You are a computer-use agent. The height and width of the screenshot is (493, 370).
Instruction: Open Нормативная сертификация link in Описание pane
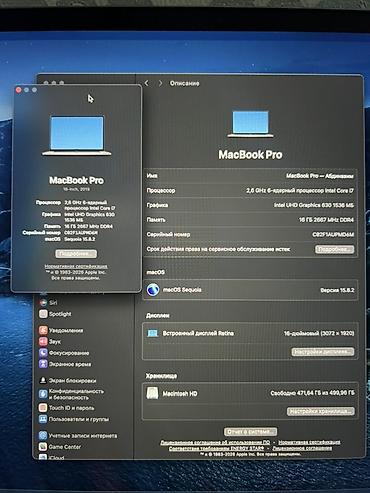(x=309, y=442)
